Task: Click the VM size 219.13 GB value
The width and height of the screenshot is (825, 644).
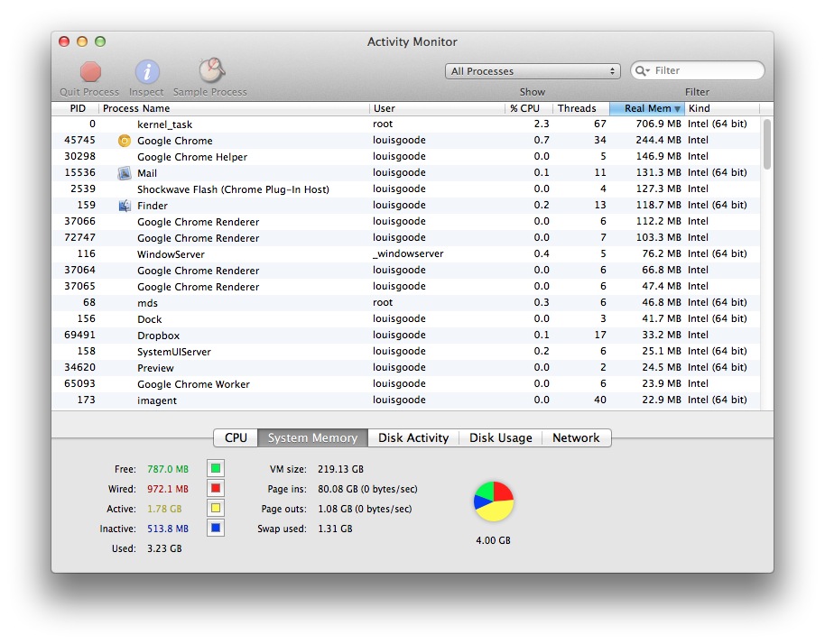Action: [x=340, y=469]
